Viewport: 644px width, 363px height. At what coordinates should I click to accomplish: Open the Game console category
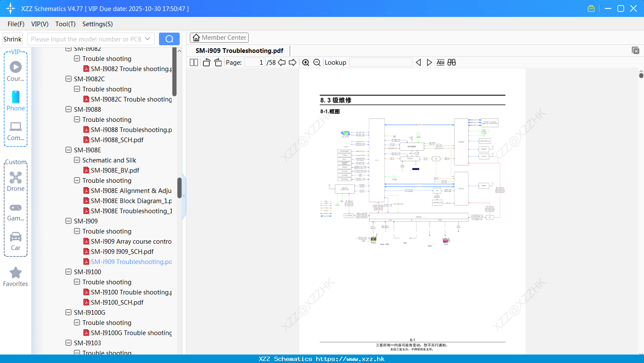pyautogui.click(x=16, y=212)
